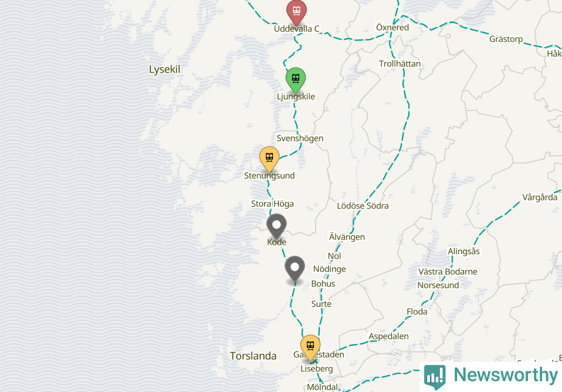The height and width of the screenshot is (392, 562).
Task: Select the Öxnered station label
Action: click(392, 27)
